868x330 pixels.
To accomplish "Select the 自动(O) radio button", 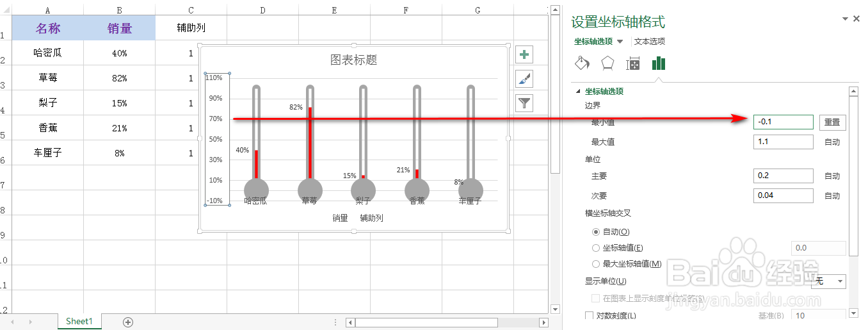I will click(596, 231).
